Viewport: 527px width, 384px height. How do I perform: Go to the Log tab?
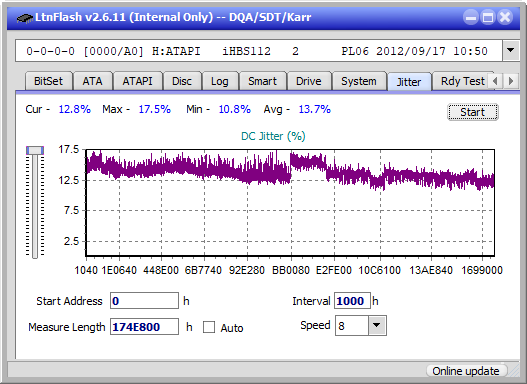pyautogui.click(x=220, y=81)
